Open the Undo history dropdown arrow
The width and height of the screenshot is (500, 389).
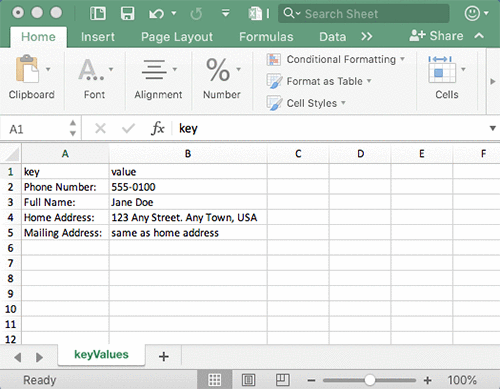(174, 13)
